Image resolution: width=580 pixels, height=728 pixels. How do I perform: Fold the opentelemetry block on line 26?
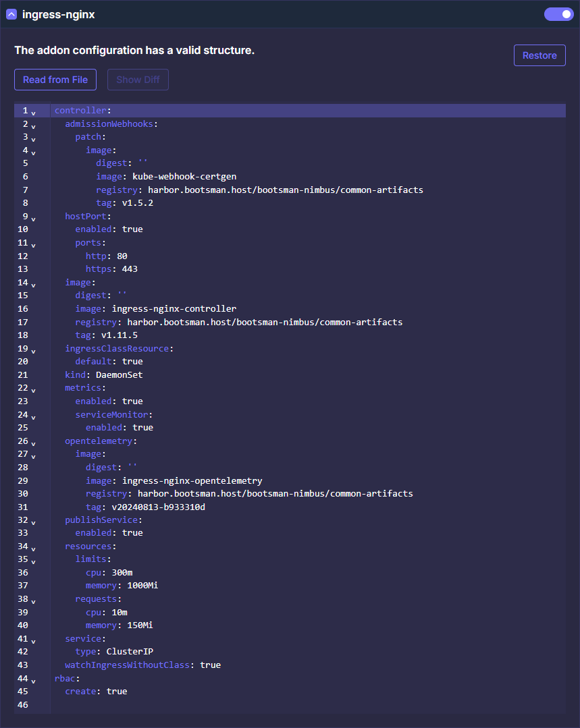pyautogui.click(x=33, y=443)
